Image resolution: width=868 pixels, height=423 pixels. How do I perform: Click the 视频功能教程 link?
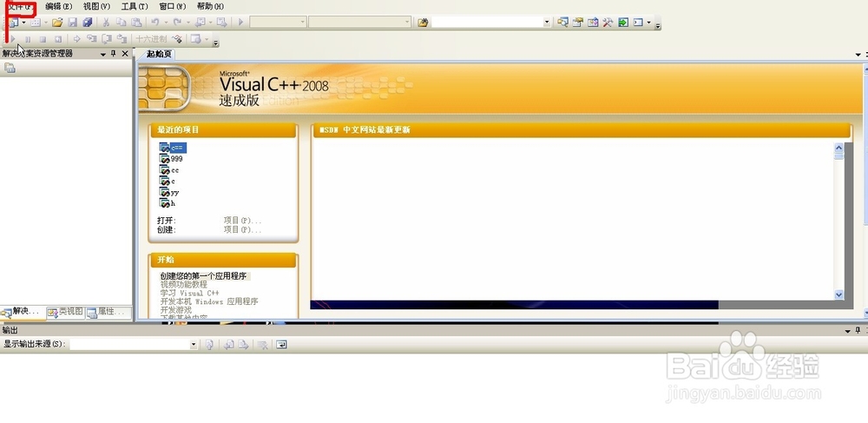tap(184, 285)
